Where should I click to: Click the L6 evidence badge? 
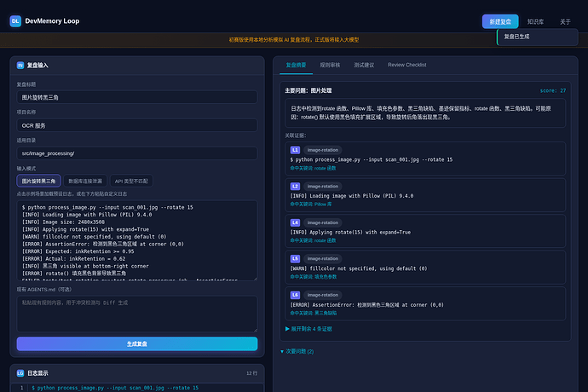[x=295, y=295]
